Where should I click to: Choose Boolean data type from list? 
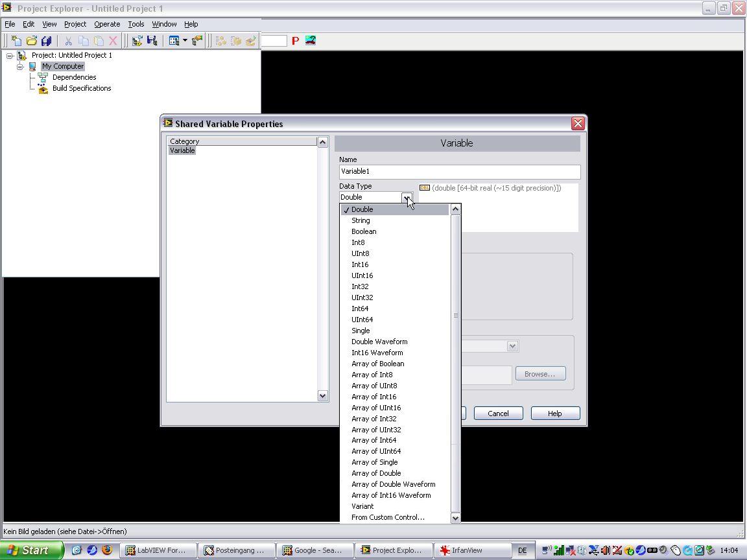[394, 231]
